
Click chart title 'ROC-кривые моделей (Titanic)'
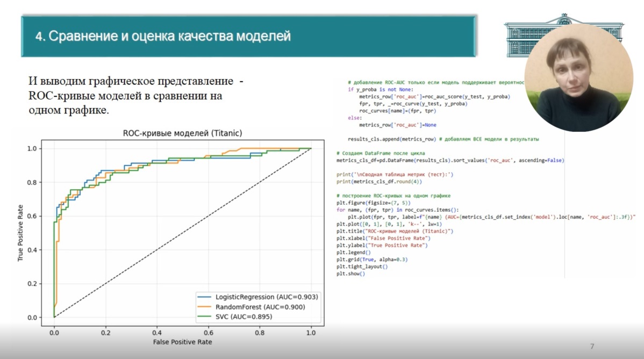182,133
